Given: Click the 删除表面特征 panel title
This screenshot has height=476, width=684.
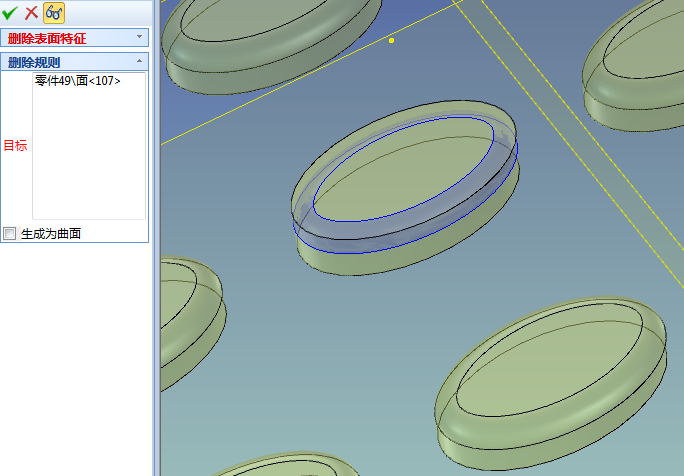Looking at the screenshot, I should pyautogui.click(x=47, y=38).
